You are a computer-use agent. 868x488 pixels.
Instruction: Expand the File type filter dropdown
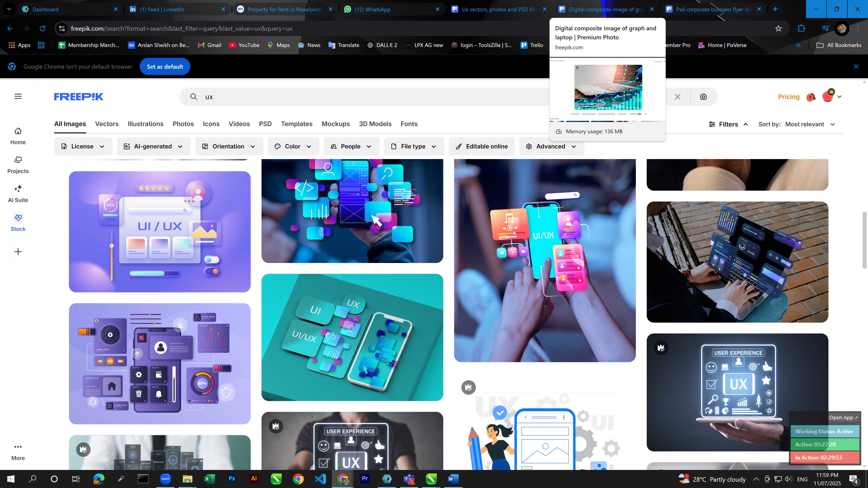414,146
